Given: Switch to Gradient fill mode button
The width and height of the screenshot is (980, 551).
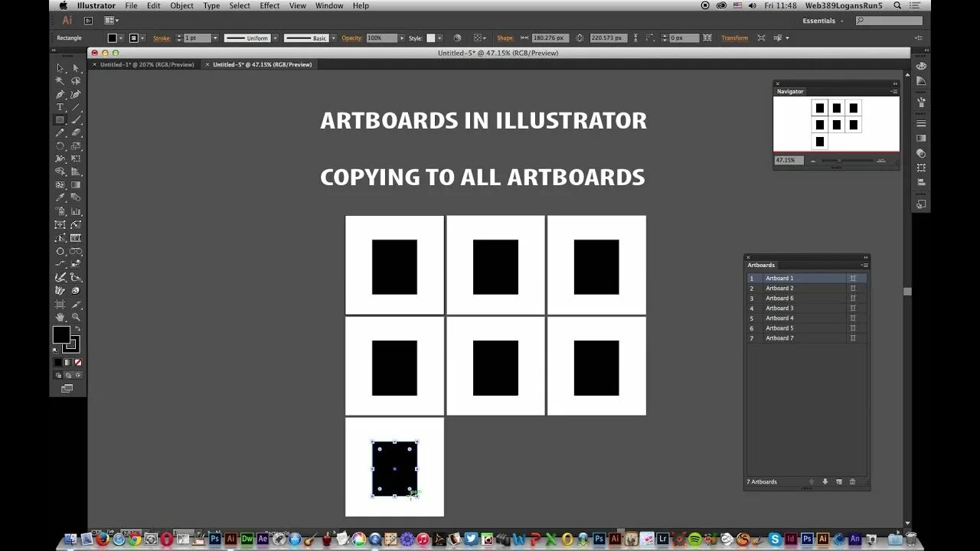Looking at the screenshot, I should tap(67, 362).
